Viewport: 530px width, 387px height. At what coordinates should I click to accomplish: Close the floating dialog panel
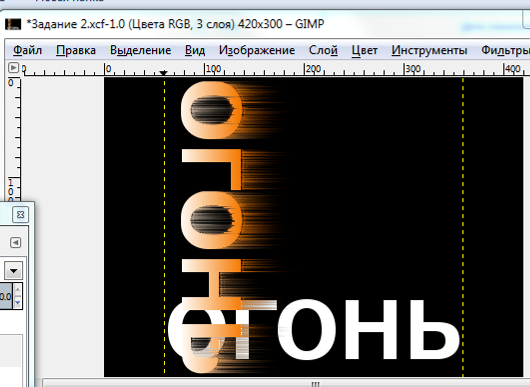click(x=20, y=214)
